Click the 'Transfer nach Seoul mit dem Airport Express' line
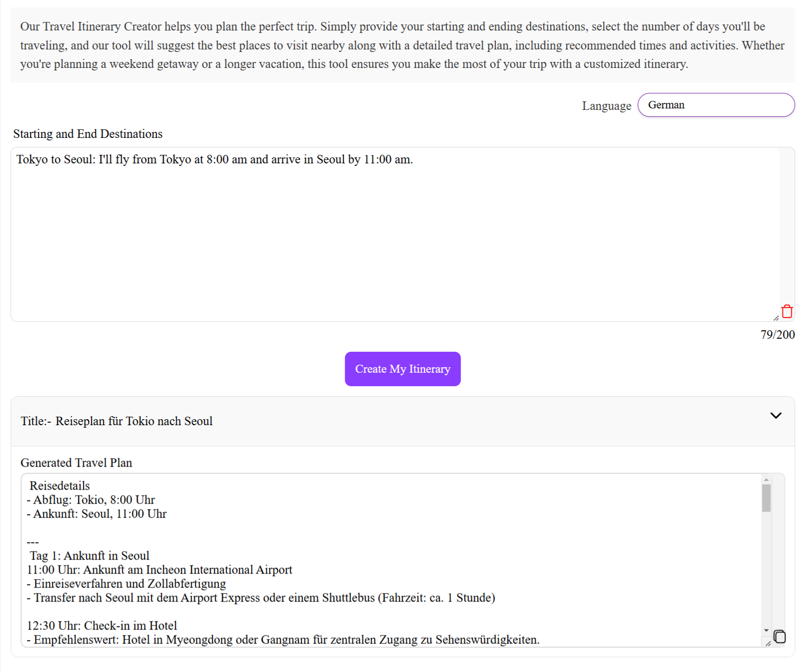Viewport: 796px width, 672px height. 261,598
